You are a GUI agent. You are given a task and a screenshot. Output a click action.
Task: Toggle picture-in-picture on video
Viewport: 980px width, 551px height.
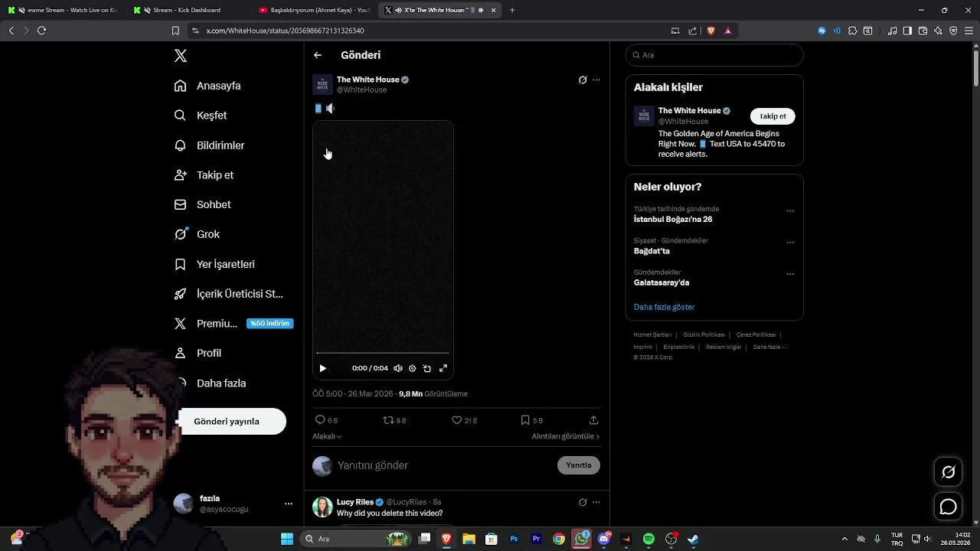(x=427, y=368)
